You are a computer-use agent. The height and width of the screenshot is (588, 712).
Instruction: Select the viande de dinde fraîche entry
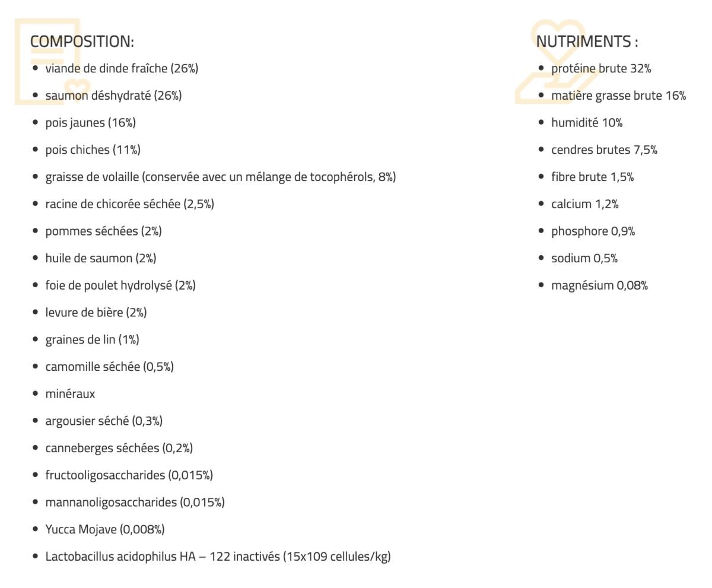[122, 69]
